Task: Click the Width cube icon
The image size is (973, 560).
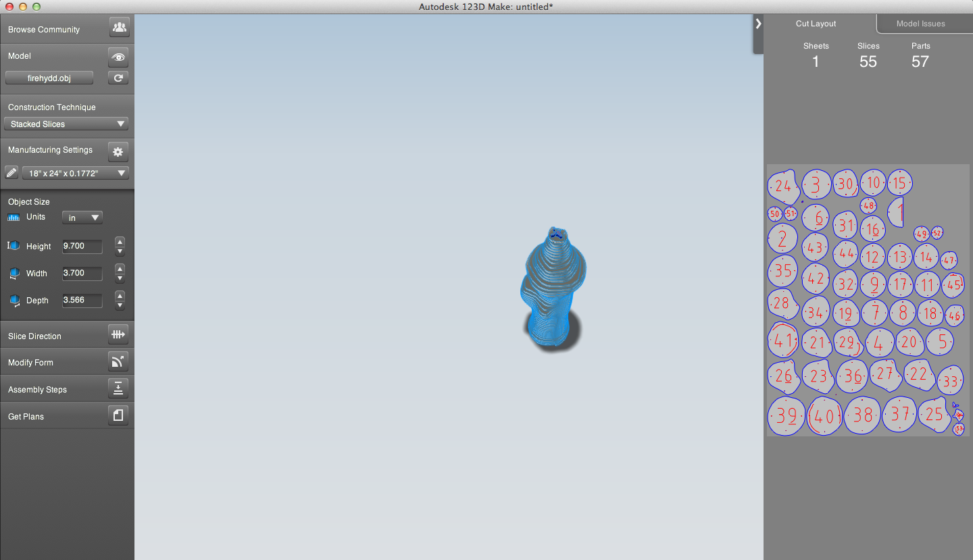Action: 14,273
